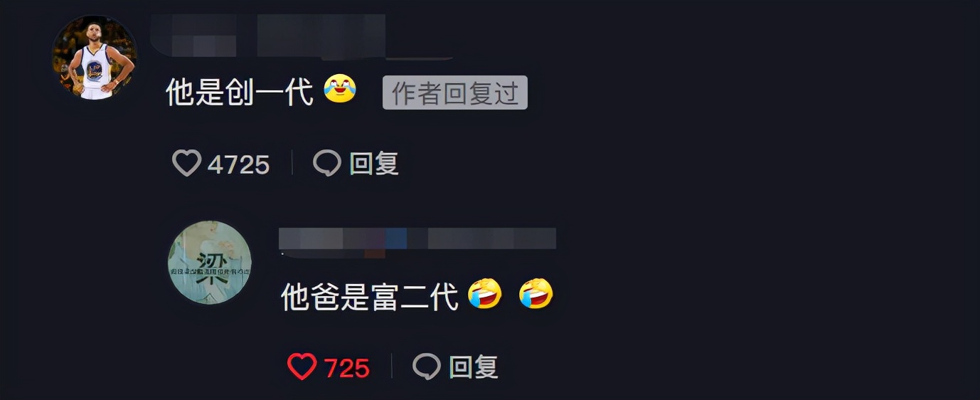The height and width of the screenshot is (400, 980).
Task: Click the crying-laughing emoji after 他是创一代
Action: pos(340,89)
